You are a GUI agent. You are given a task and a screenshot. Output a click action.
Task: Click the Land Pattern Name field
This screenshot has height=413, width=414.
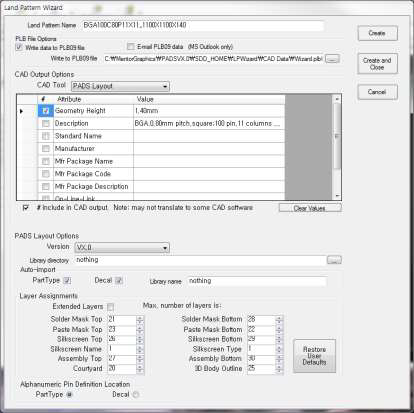click(x=203, y=25)
